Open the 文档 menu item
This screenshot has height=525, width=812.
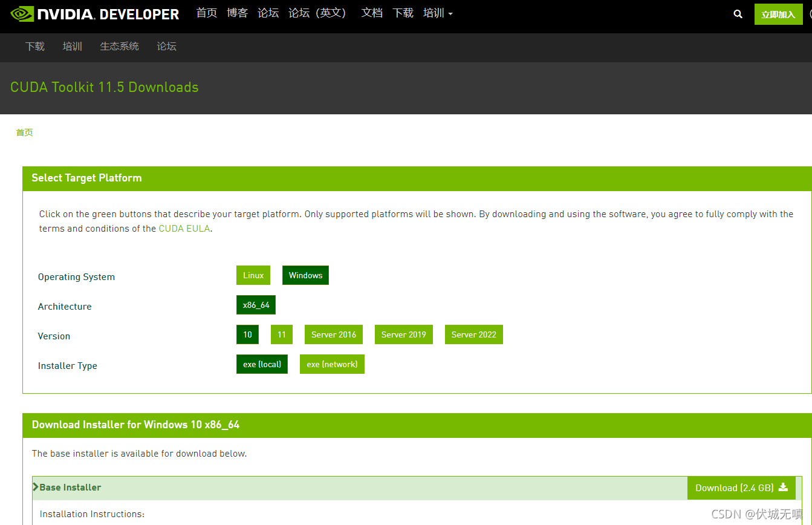(372, 13)
